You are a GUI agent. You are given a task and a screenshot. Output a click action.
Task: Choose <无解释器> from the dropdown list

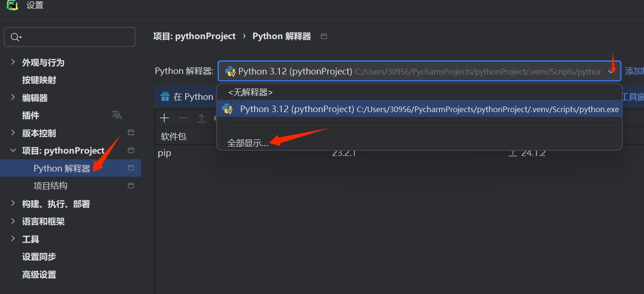point(251,92)
